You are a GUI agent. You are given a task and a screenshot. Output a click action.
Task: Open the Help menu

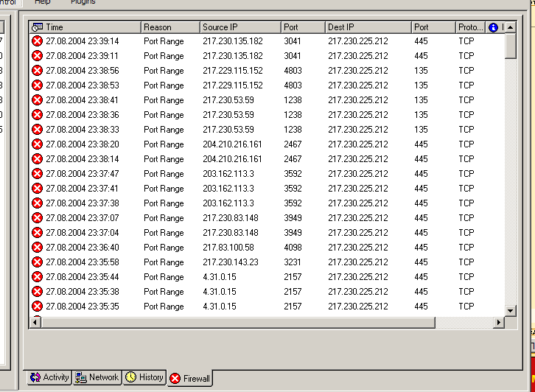click(42, 2)
